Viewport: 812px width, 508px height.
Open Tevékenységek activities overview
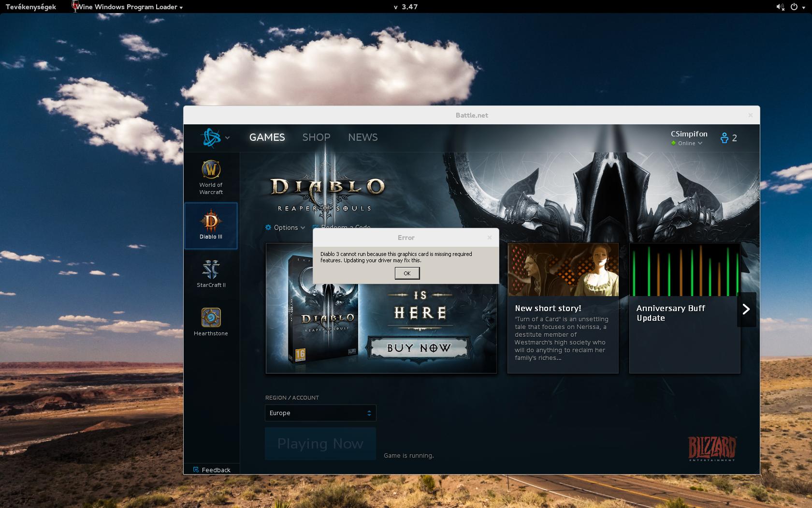pyautogui.click(x=31, y=7)
